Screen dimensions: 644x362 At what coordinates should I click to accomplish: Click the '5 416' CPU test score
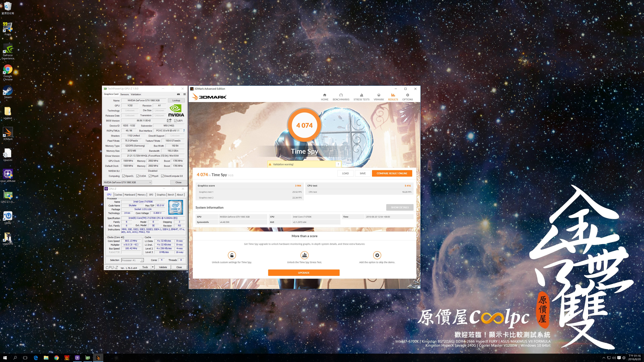408,186
